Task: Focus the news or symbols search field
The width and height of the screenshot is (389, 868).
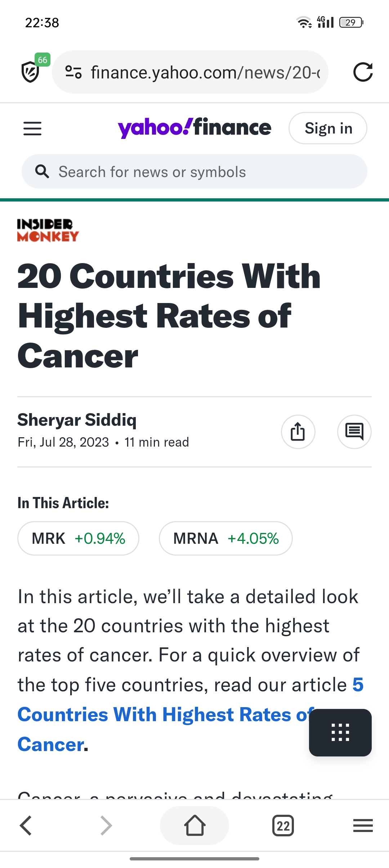Action: [202, 172]
